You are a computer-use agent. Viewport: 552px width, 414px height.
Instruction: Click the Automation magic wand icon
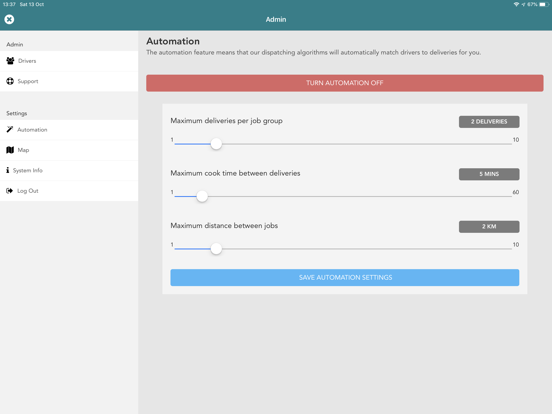(x=10, y=130)
